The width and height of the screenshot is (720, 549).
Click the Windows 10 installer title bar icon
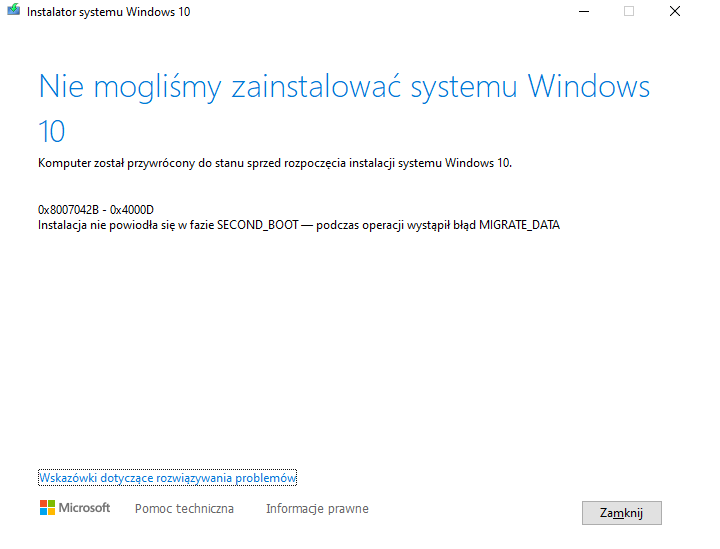click(x=14, y=10)
